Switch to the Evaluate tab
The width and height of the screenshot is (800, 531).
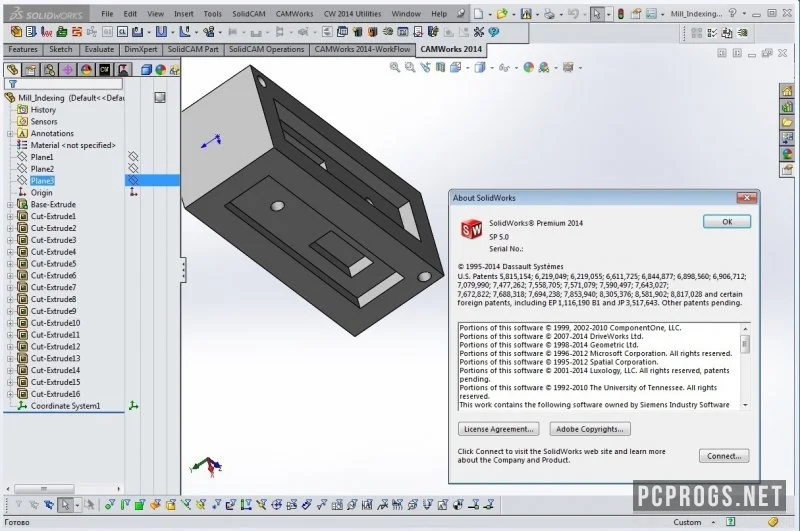(x=99, y=49)
